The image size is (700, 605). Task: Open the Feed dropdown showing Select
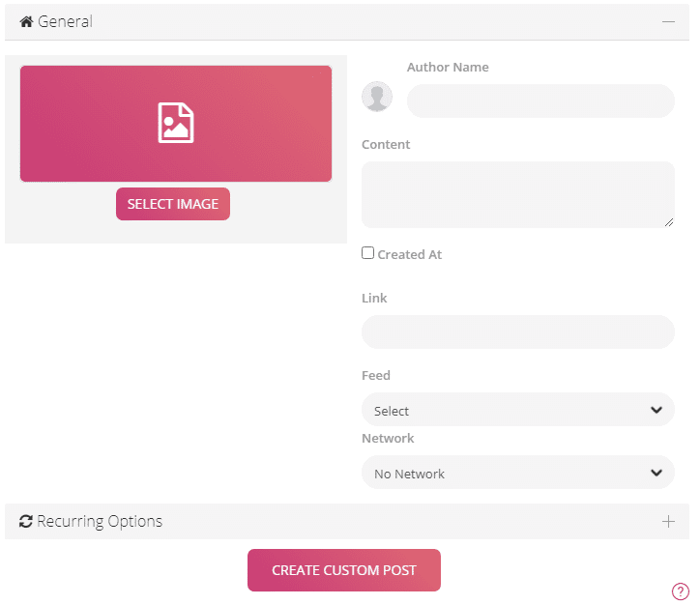click(x=503, y=410)
